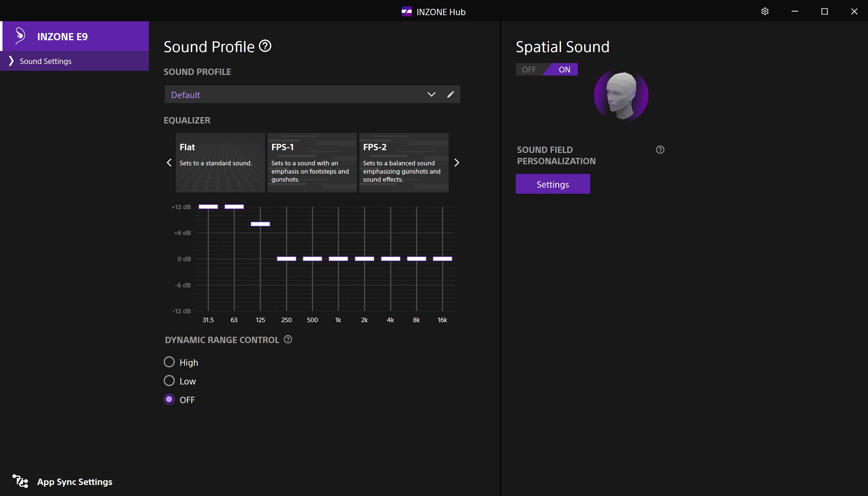The image size is (868, 496).
Task: Click the INZONE E9 earbud icon
Action: point(20,36)
